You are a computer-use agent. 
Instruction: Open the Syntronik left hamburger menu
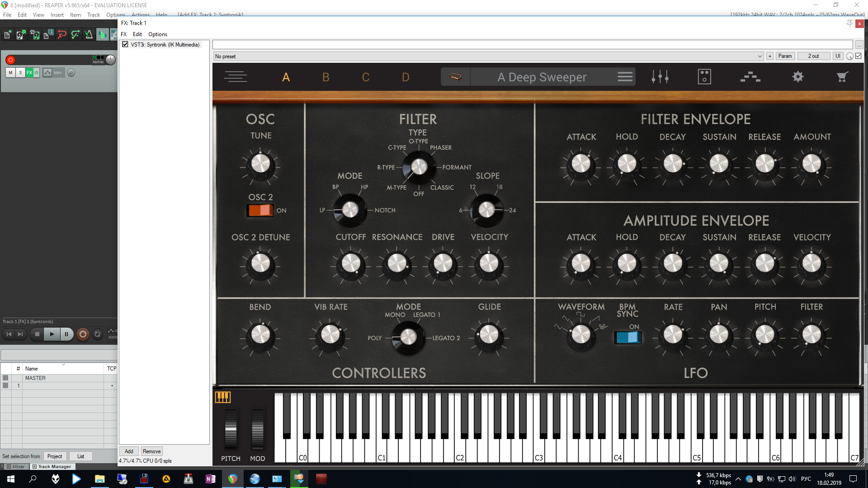[236, 77]
